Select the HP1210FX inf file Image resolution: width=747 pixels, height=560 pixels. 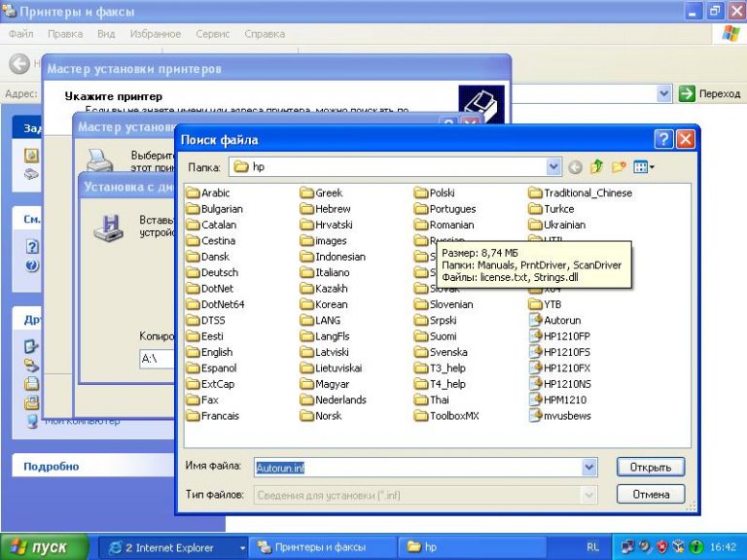[560, 368]
